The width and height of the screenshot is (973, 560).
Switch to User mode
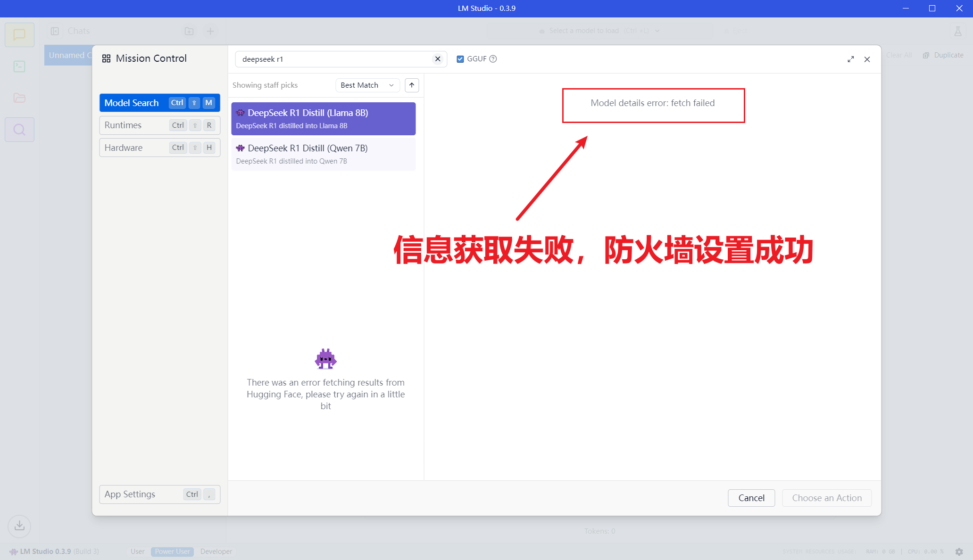(138, 552)
